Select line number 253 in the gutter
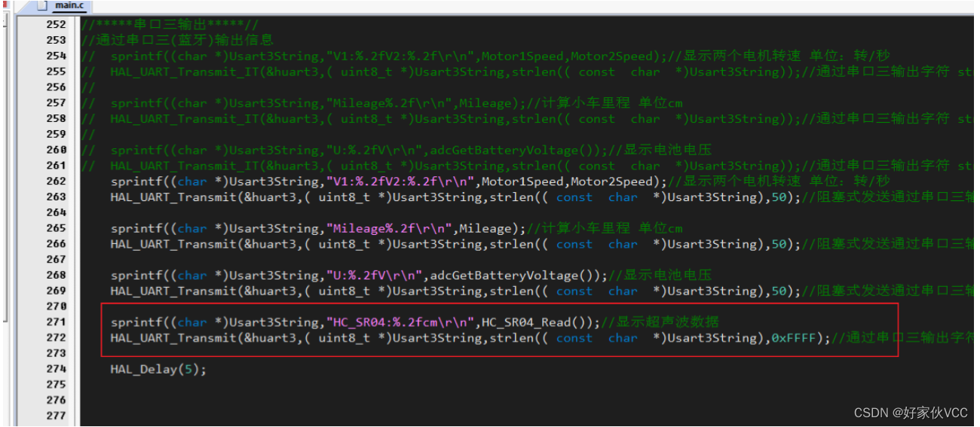This screenshot has height=427, width=980. [56, 40]
